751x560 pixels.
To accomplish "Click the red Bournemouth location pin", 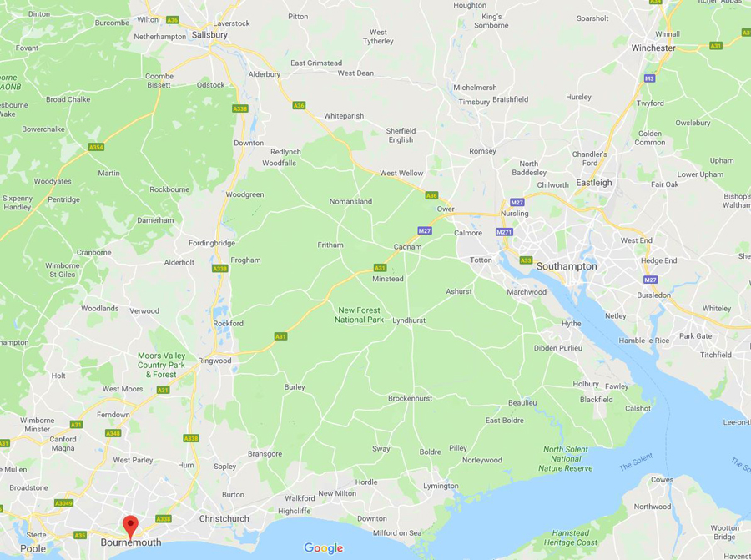I will point(130,527).
